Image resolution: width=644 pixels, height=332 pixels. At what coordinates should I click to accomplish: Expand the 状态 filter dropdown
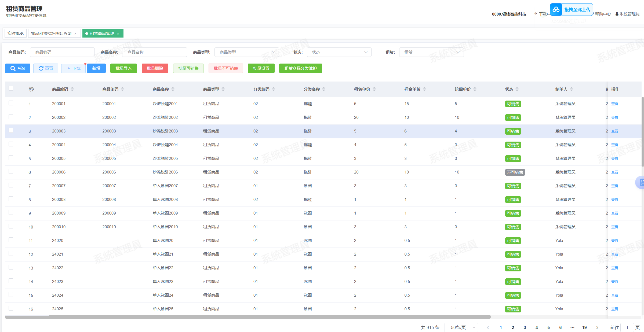click(339, 52)
